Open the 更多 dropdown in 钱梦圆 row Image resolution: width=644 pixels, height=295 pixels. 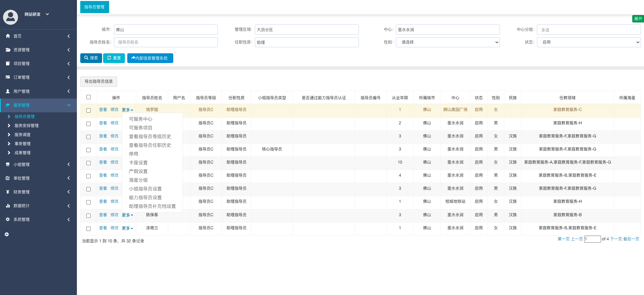coord(127,110)
